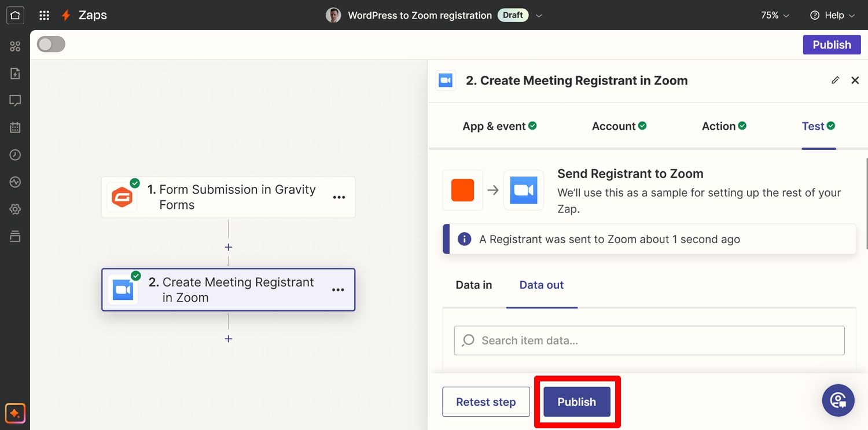Open the 75% zoom level dropdown
This screenshot has height=430, width=868.
click(x=775, y=16)
